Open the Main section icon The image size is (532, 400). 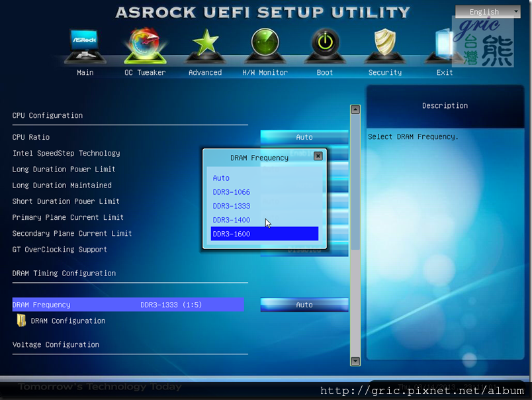85,46
